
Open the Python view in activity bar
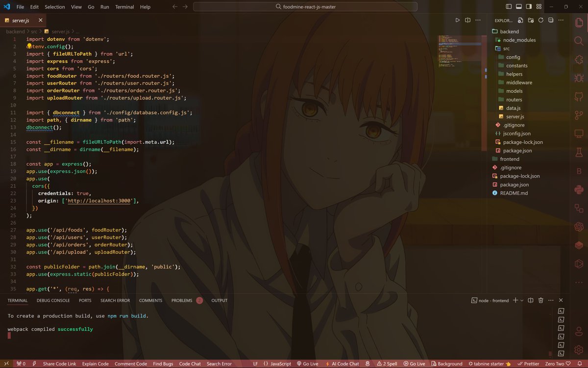(x=579, y=189)
